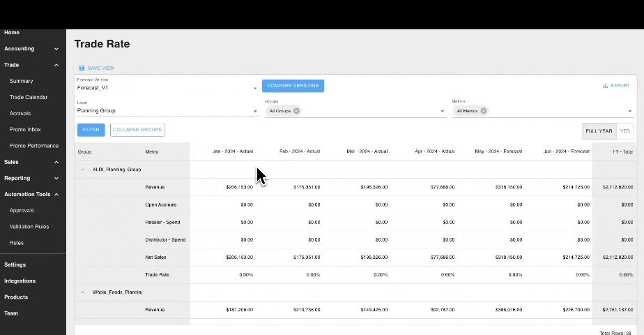The height and width of the screenshot is (335, 644).
Task: Click the Trade Rate page title
Action: (x=102, y=44)
